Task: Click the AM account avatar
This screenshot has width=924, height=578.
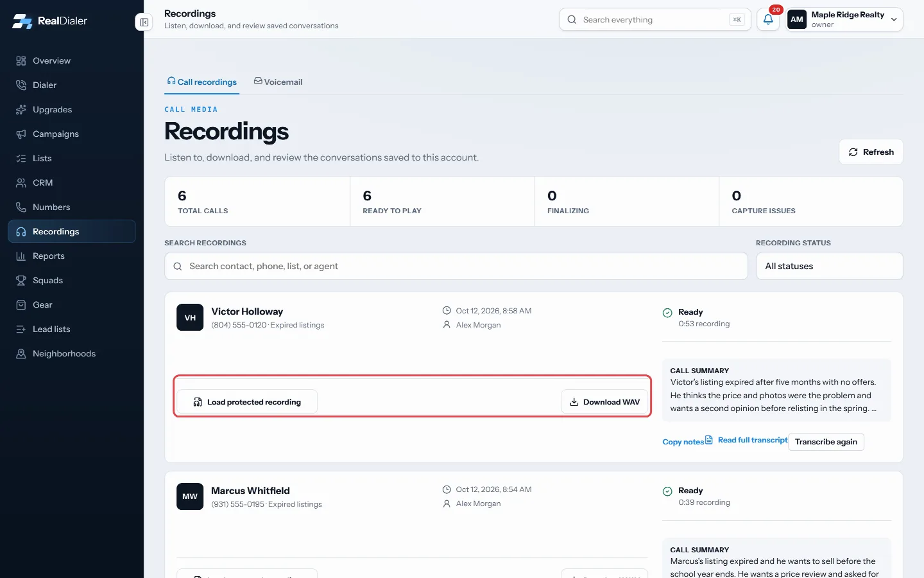Action: point(797,19)
